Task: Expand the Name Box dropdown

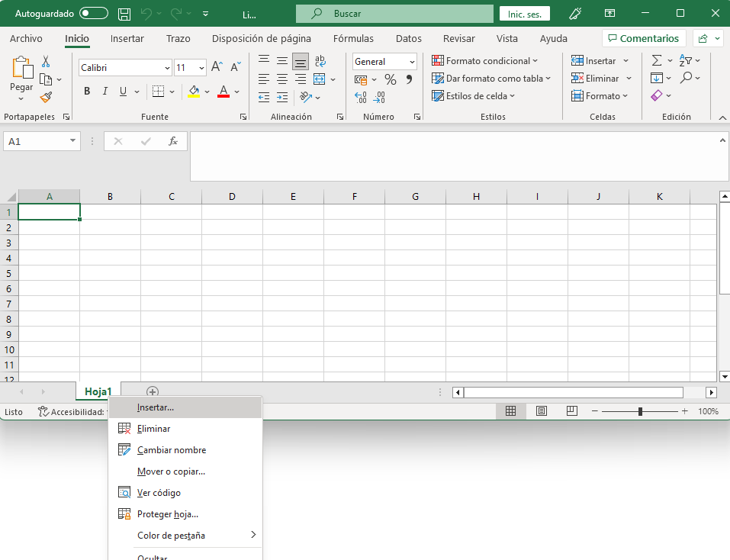Action: click(x=72, y=140)
